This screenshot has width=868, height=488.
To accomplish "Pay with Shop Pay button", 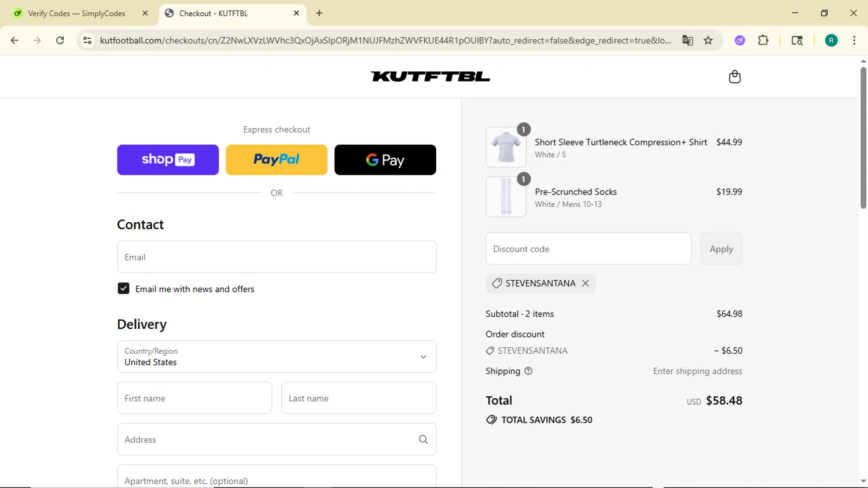I will pos(168,160).
